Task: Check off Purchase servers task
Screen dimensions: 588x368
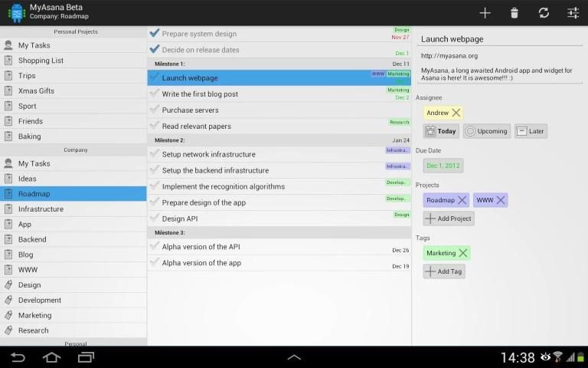Action: coord(155,110)
